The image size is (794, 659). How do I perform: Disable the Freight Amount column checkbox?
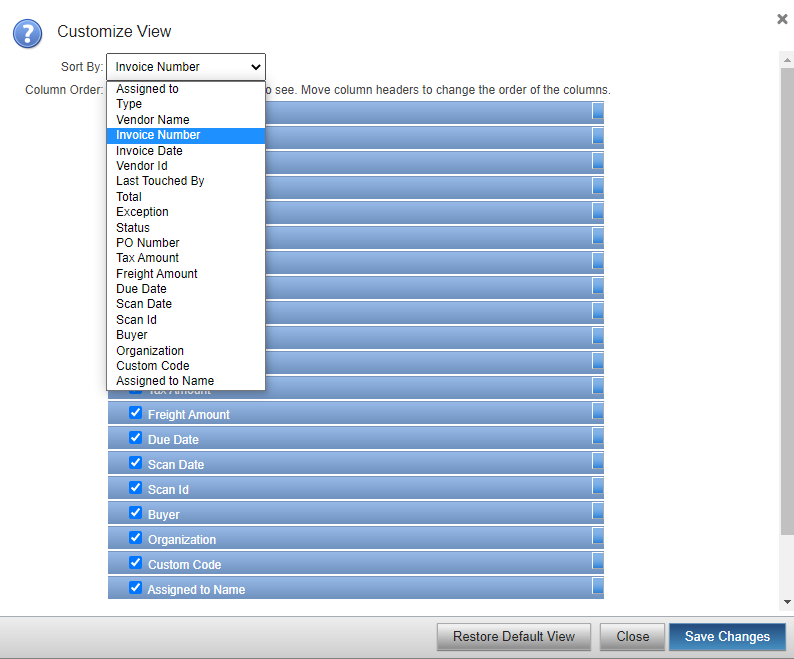135,412
